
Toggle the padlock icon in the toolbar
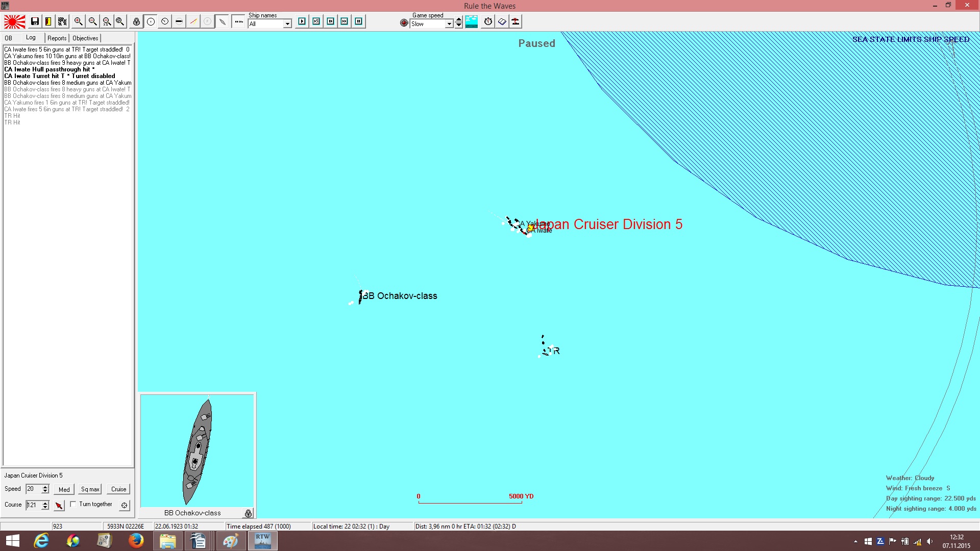pyautogui.click(x=136, y=21)
